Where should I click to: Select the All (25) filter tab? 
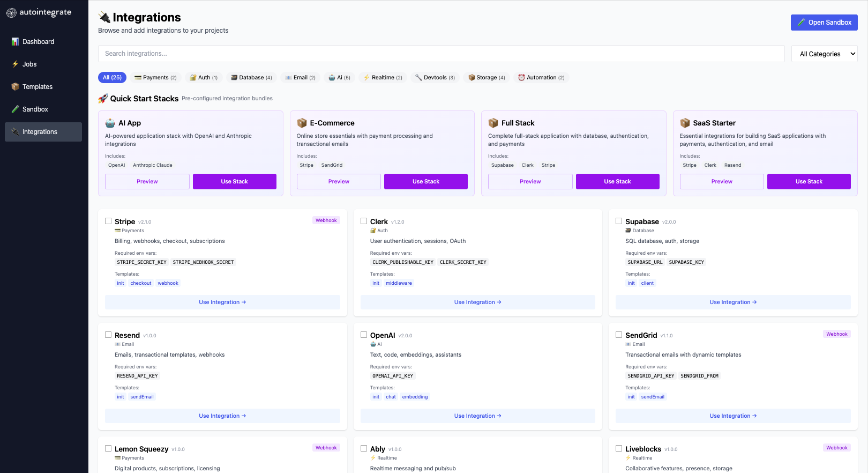[112, 78]
